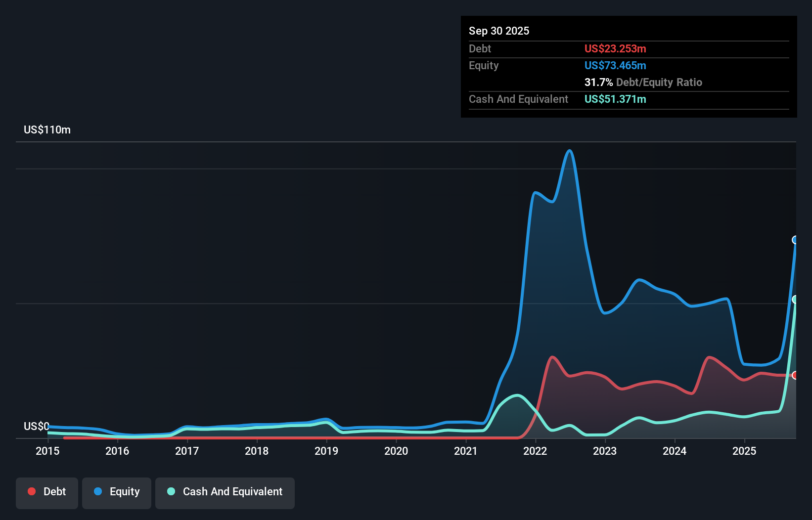Collapse the Debt row in tooltip
Viewport: 812px width, 520px height.
480,49
